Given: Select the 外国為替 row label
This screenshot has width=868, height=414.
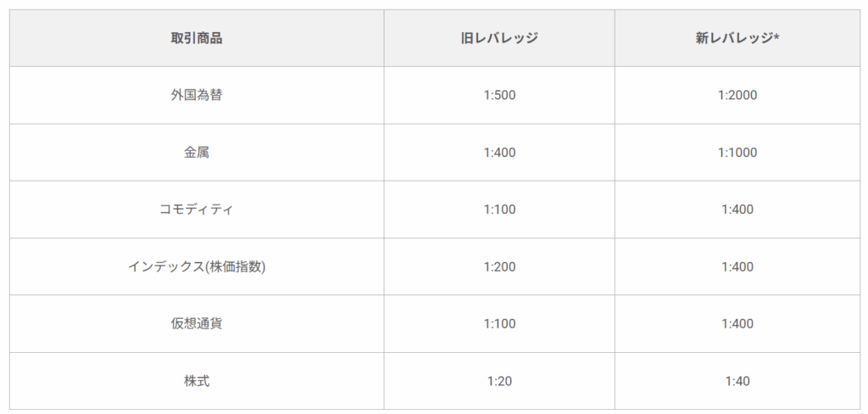Looking at the screenshot, I should coord(196,95).
